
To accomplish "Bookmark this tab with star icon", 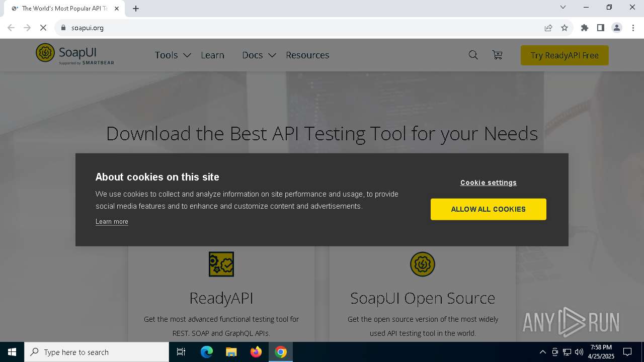I will [x=565, y=28].
